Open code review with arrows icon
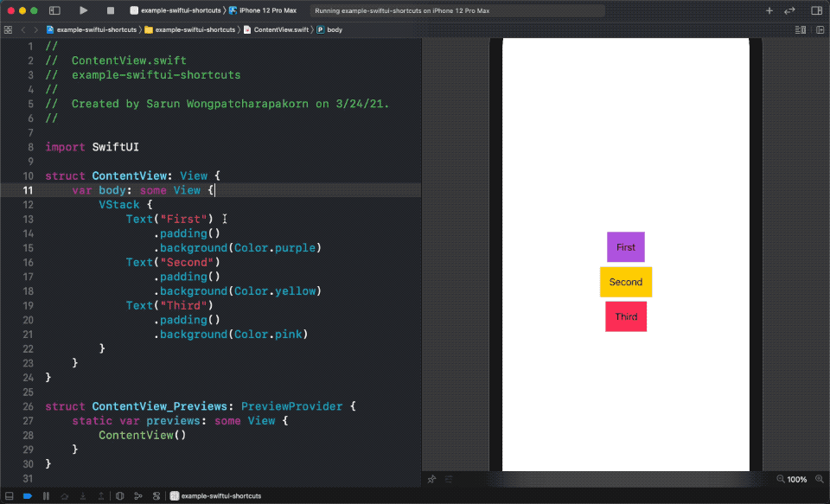Screen dimensions: 830x504 pyautogui.click(x=789, y=10)
